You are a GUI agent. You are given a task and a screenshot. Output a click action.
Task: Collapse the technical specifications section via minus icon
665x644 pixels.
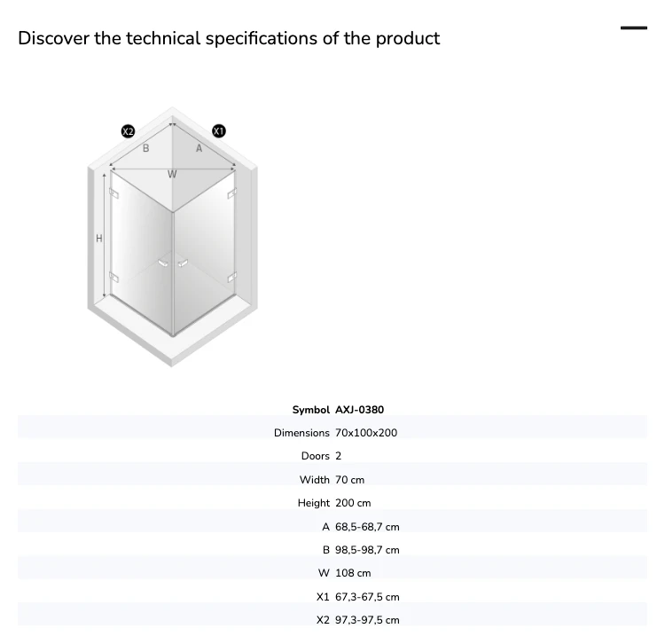[634, 28]
